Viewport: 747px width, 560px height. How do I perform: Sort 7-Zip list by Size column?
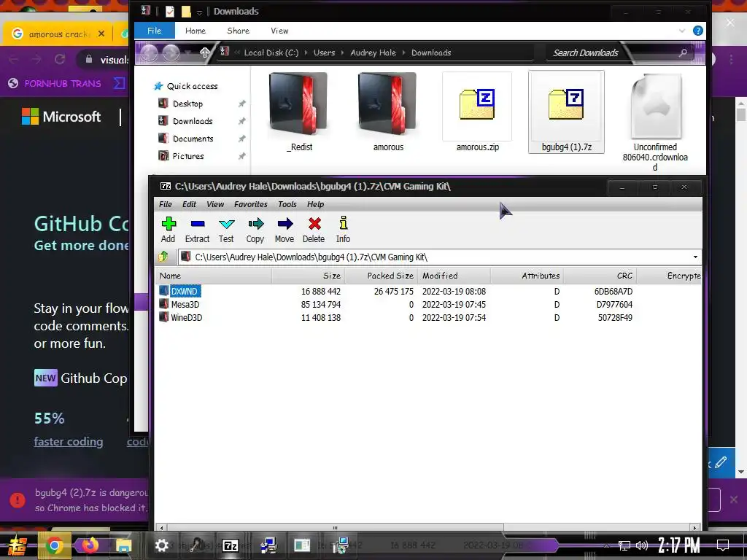coord(308,276)
